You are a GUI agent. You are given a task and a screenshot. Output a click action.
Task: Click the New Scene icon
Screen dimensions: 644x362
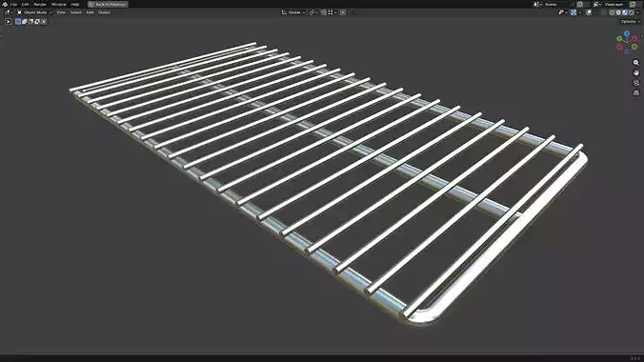579,4
